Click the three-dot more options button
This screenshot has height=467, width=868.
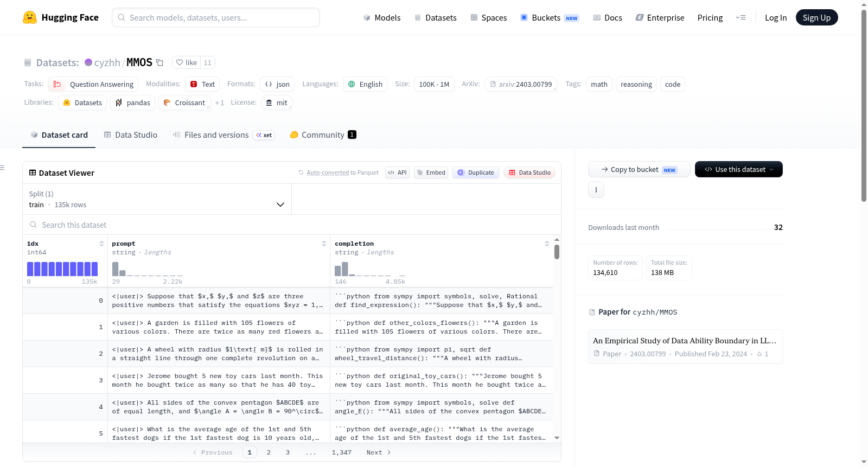click(596, 190)
